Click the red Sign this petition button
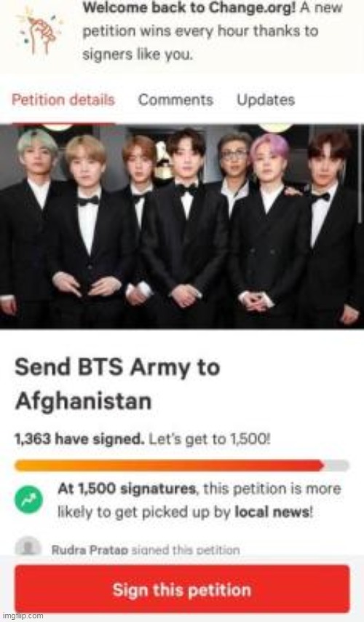This screenshot has width=364, height=622. (183, 589)
